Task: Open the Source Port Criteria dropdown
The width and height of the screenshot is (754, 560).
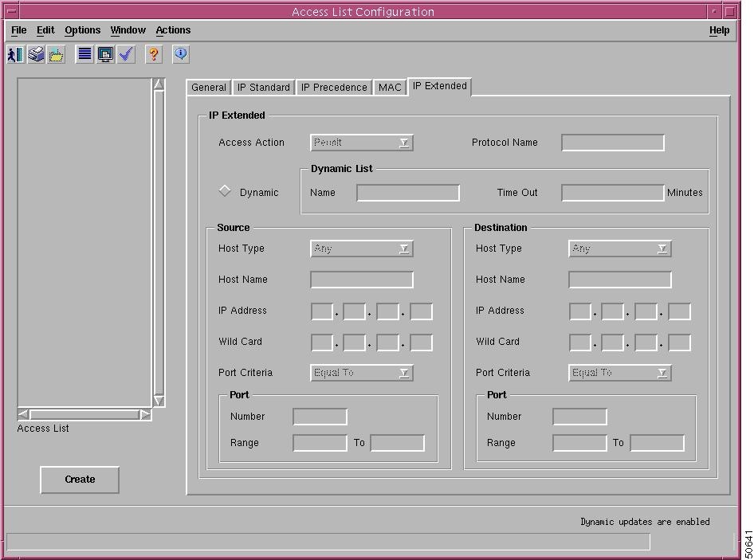Action: [361, 373]
